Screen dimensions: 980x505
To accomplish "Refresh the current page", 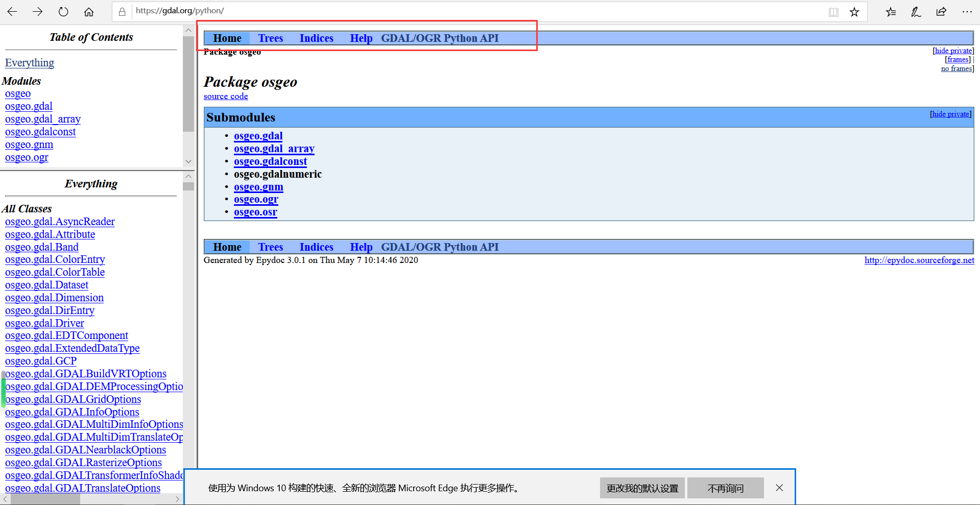I will [63, 11].
